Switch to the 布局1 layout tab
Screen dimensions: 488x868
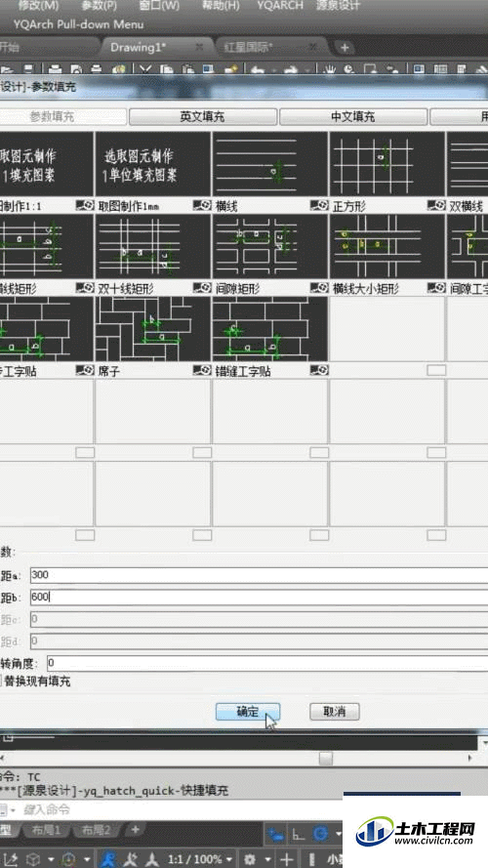[x=45, y=830]
